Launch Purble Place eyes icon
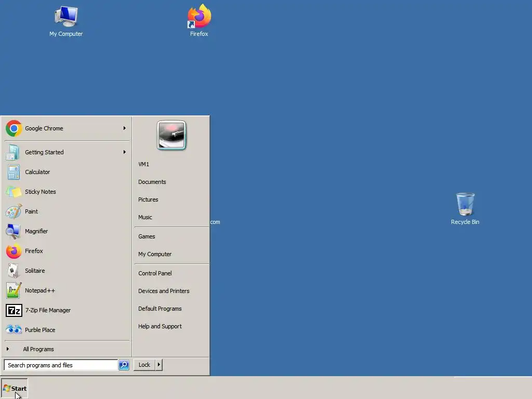This screenshot has height=399, width=532. 14,329
